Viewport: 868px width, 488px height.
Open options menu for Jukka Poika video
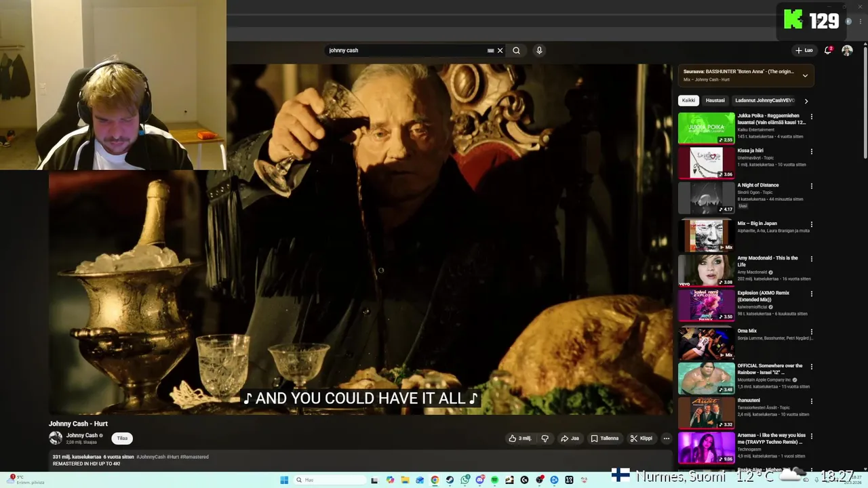812,117
